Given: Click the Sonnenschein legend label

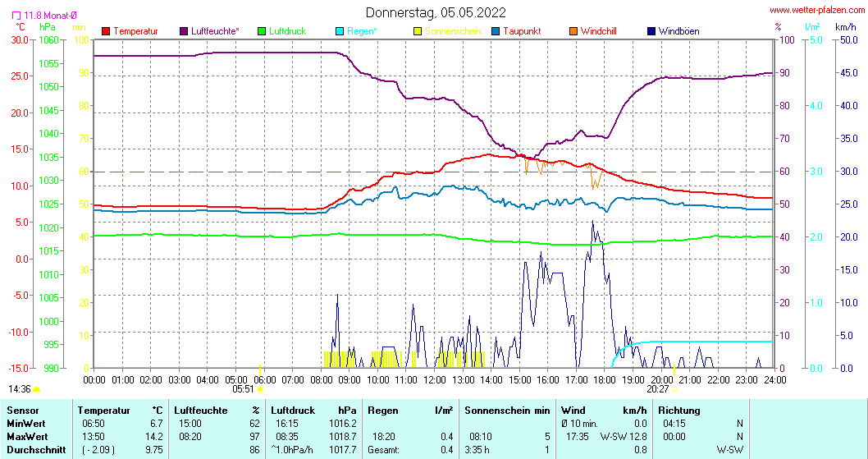Looking at the screenshot, I should coord(453,31).
